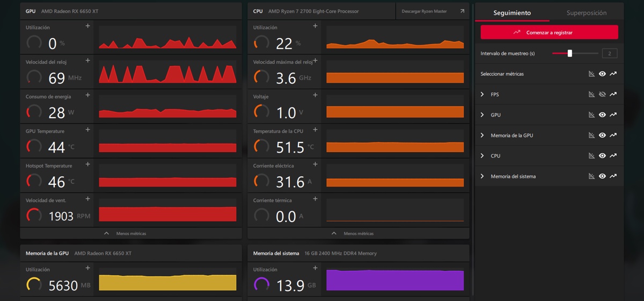Click plus icon next to Hotspot Temperature

point(88,164)
